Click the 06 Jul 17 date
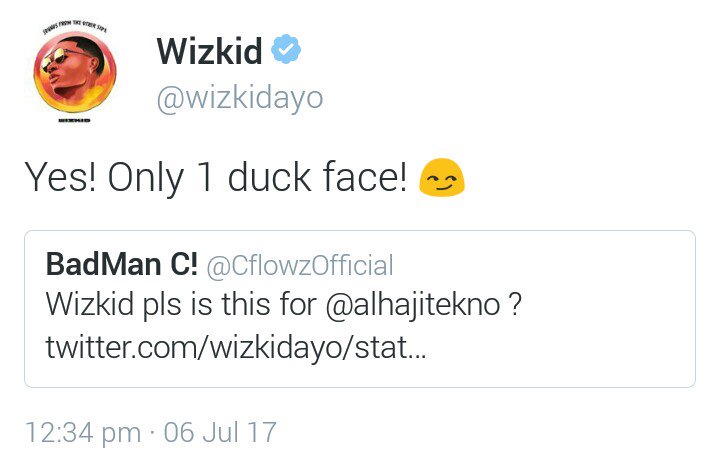This screenshot has width=720, height=474. click(x=220, y=432)
